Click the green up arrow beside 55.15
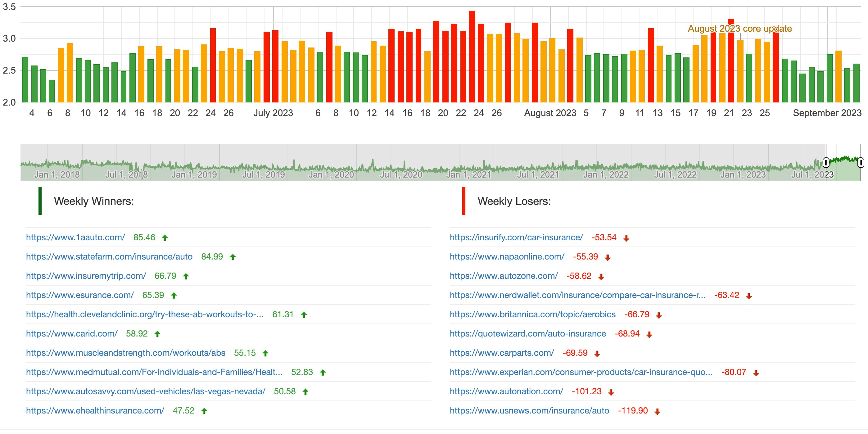Viewport: 868px width, 434px height. click(x=265, y=353)
